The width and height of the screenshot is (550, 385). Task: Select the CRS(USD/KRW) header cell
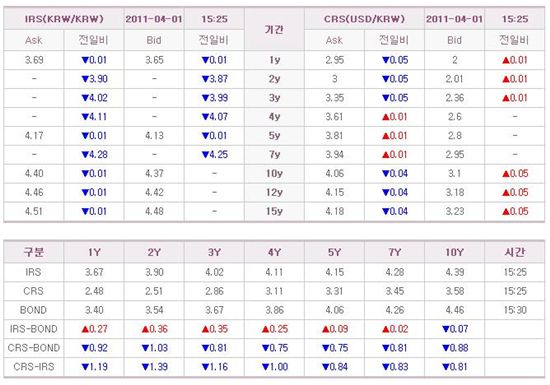(x=364, y=19)
